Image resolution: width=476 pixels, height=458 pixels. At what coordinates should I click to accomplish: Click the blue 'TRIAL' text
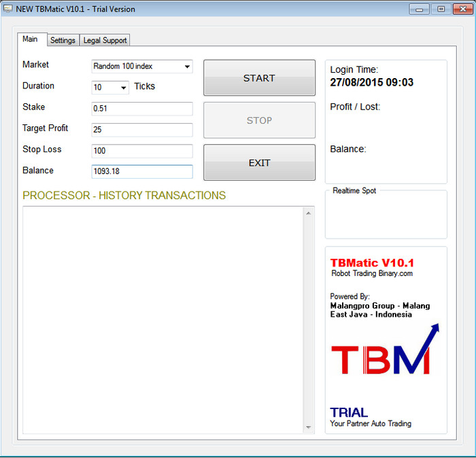click(x=349, y=412)
